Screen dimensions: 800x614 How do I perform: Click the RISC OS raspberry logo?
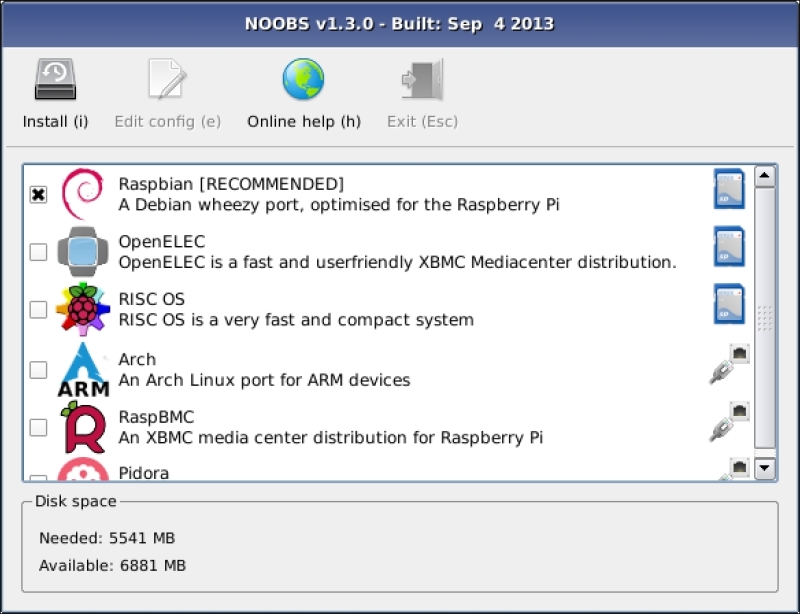(83, 309)
